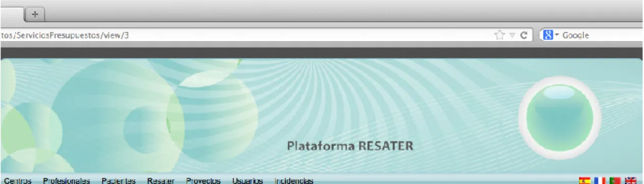This screenshot has width=644, height=184.
Task: Open the Google search engine selector dropdown
Action: click(x=551, y=35)
